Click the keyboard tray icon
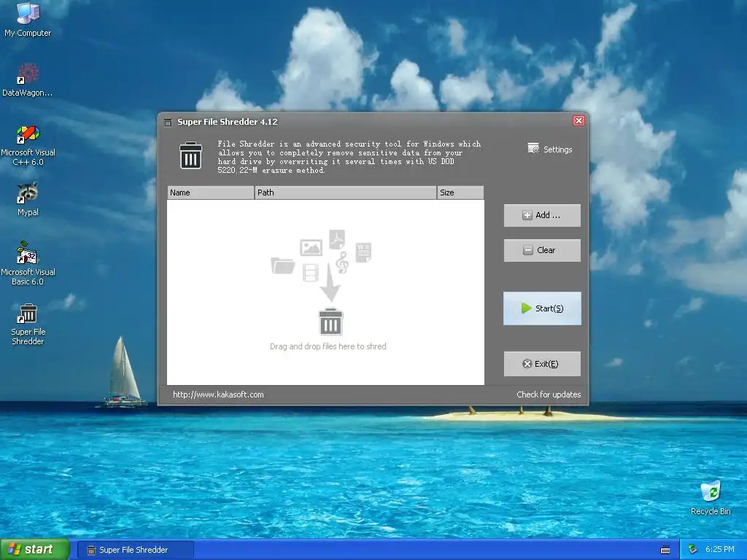Viewport: 747px width, 560px height. click(665, 550)
